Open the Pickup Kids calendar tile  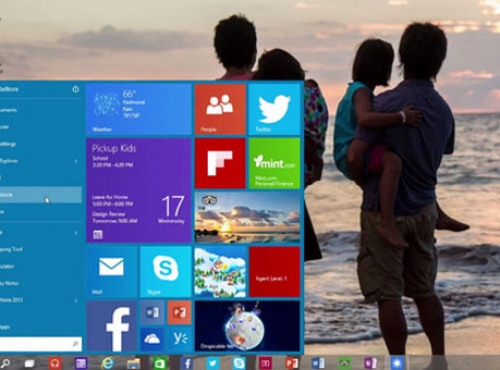(x=139, y=190)
